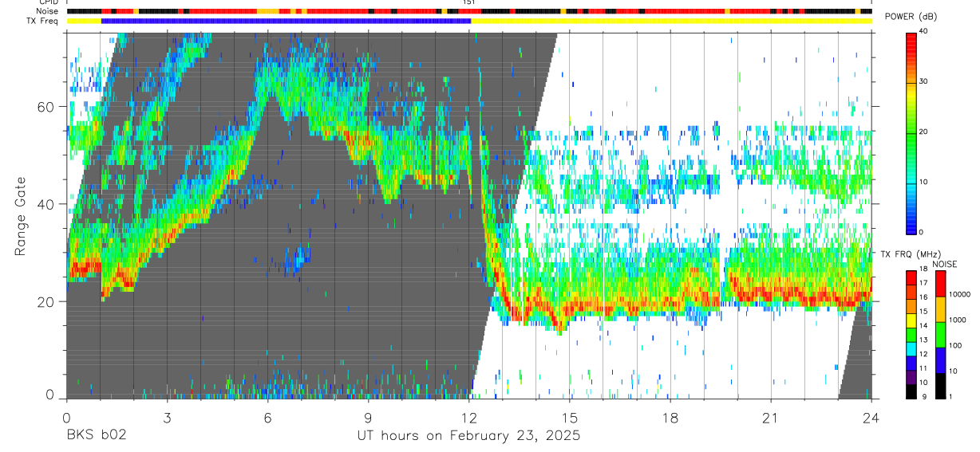Pick the 20 label beside the power colorbar
The width and height of the screenshot is (980, 452).
click(923, 132)
